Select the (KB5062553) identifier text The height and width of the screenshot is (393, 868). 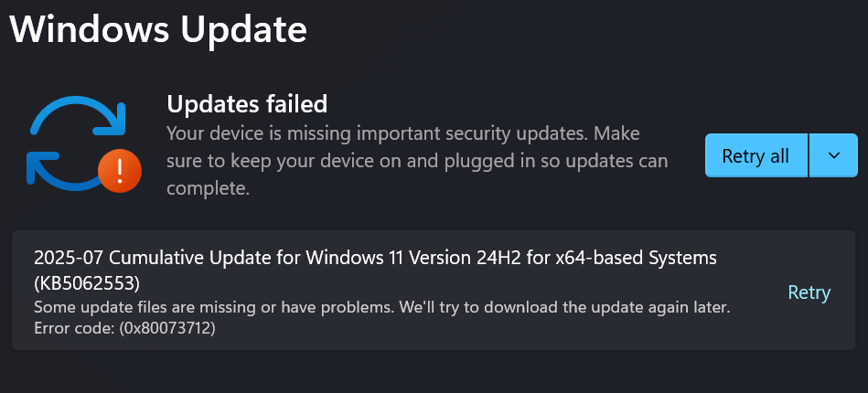(87, 283)
